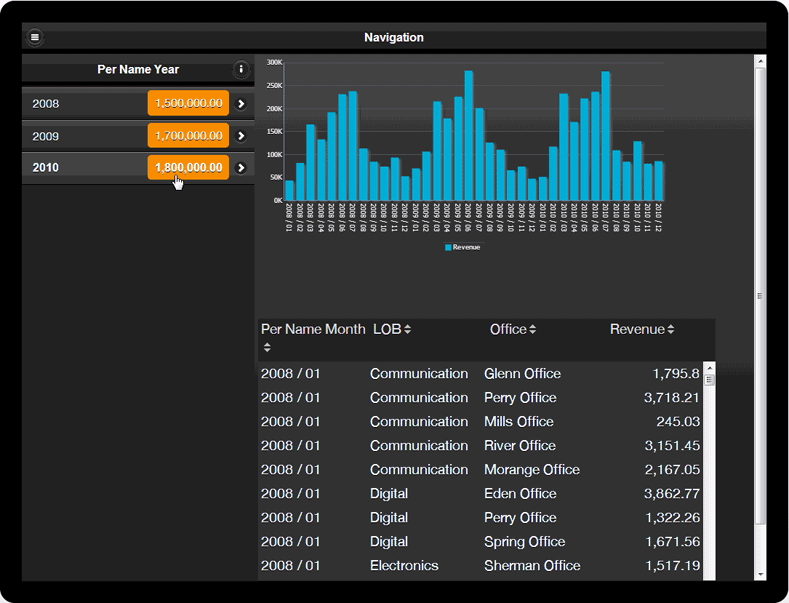Viewport: 789px width, 603px height.
Task: Expand the 2010 row arrow
Action: 240,168
